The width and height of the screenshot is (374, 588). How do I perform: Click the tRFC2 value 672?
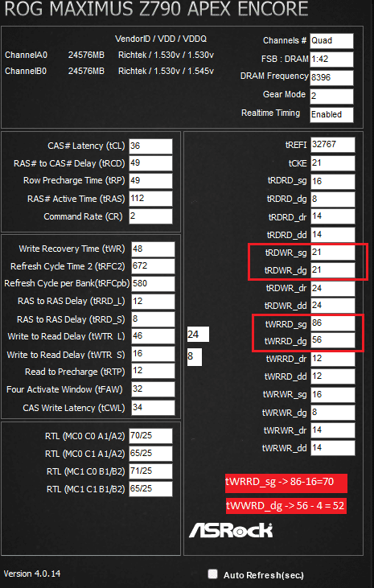pos(153,266)
